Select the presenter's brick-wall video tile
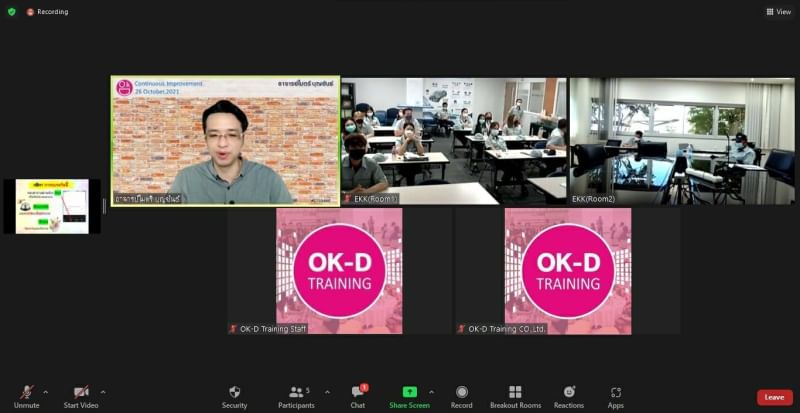The height and width of the screenshot is (413, 800). point(226,141)
